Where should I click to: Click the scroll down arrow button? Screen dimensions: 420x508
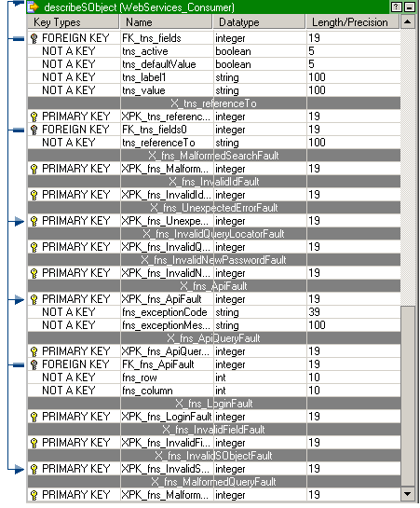tap(408, 494)
